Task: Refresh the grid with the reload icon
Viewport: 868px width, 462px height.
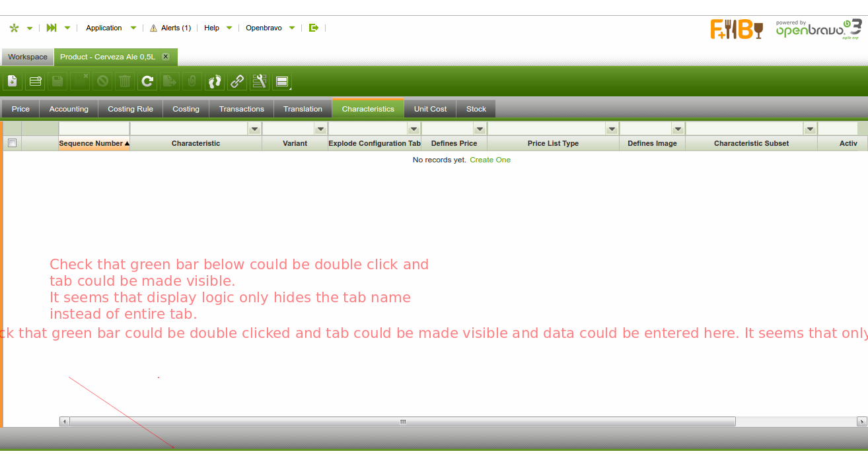Action: (x=147, y=81)
